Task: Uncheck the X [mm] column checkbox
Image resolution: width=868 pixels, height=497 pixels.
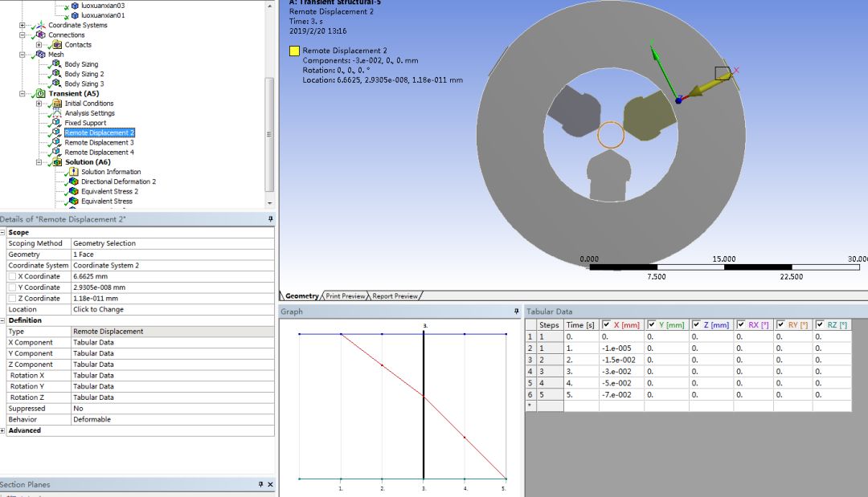Action: point(606,324)
